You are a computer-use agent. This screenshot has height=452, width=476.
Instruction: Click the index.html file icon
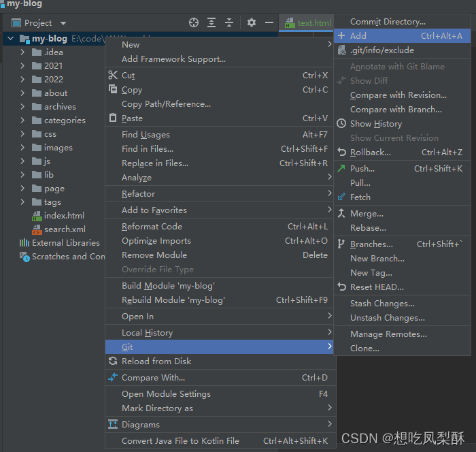pyautogui.click(x=37, y=216)
